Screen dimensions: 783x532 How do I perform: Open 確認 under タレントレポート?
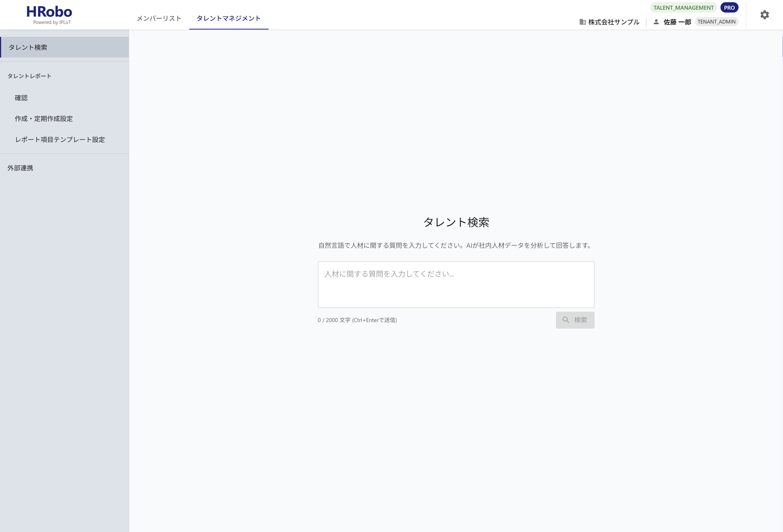tap(64, 98)
